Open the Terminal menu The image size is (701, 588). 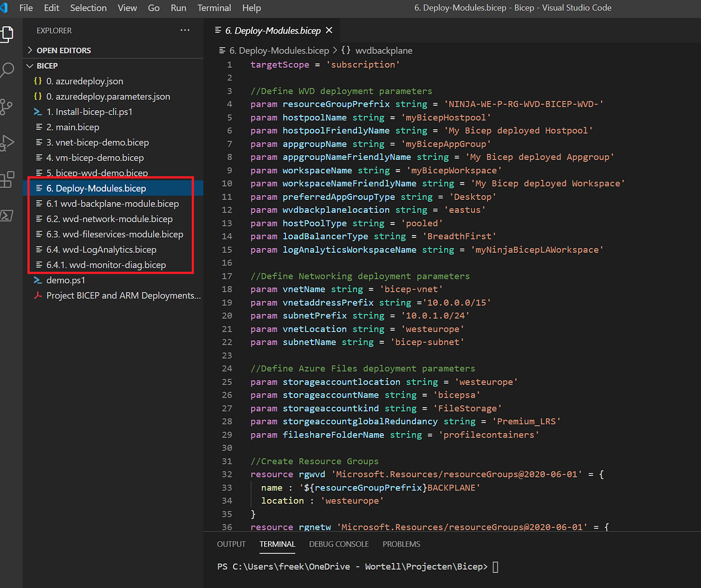(214, 8)
